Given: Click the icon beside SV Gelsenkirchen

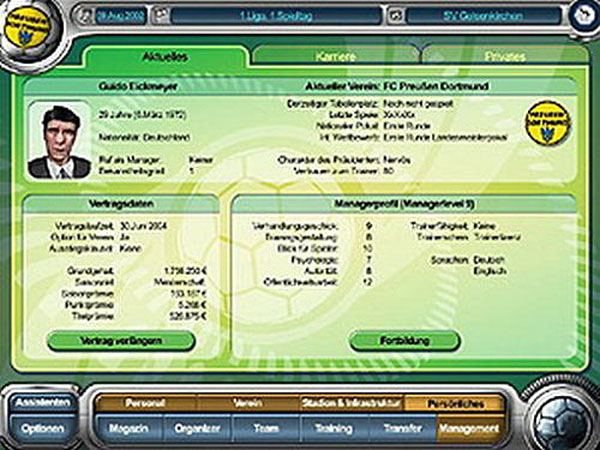Looking at the screenshot, I should 395,16.
